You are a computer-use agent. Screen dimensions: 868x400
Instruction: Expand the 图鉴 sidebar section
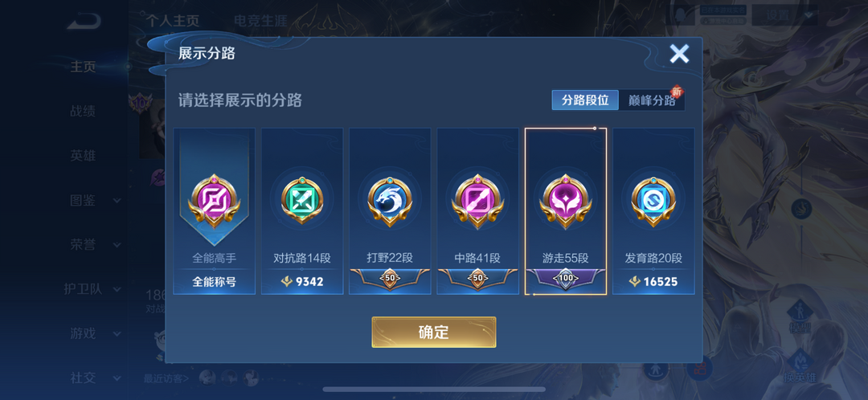(x=95, y=200)
